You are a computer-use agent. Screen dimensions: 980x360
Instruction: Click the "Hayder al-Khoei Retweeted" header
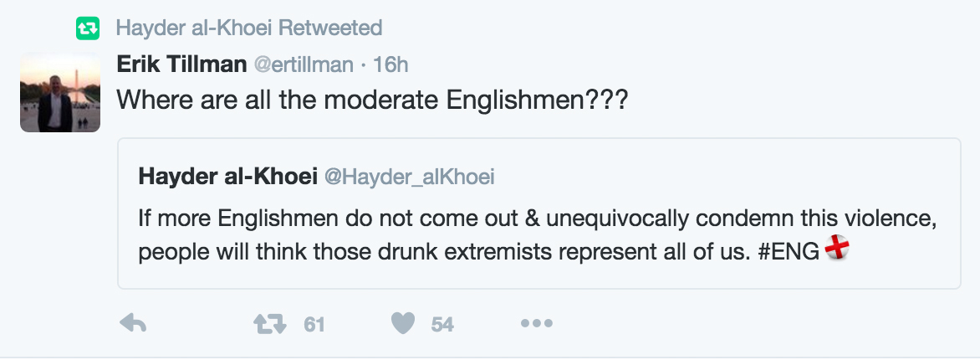pyautogui.click(x=248, y=28)
